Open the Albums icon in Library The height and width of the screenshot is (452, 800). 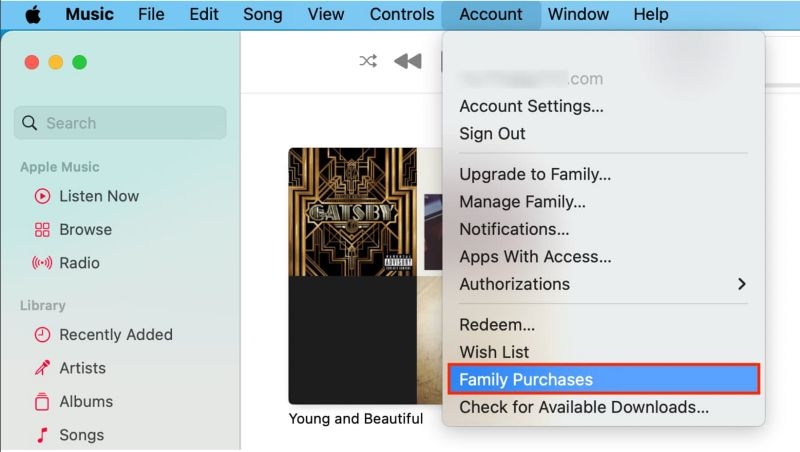[42, 402]
